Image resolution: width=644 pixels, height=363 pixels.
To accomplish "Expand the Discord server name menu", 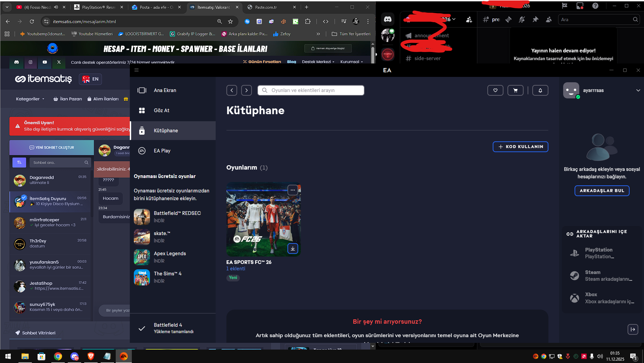I will pos(454,19).
